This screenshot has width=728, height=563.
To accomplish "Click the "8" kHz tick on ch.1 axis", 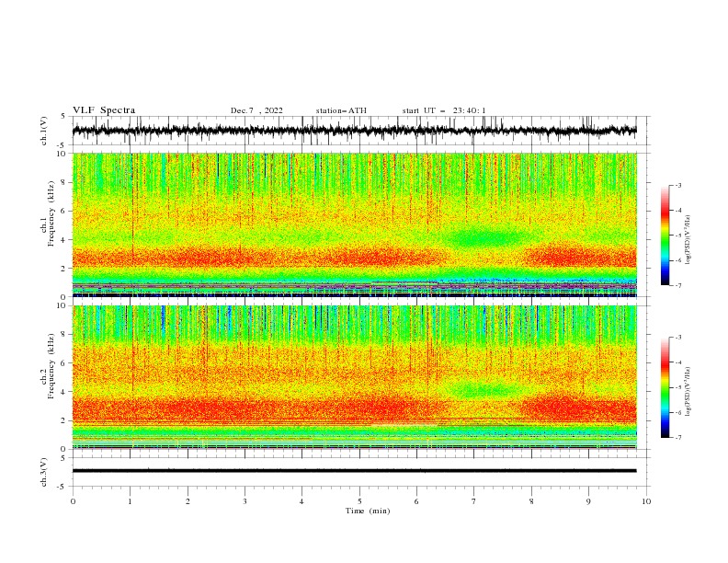I will pos(64,182).
